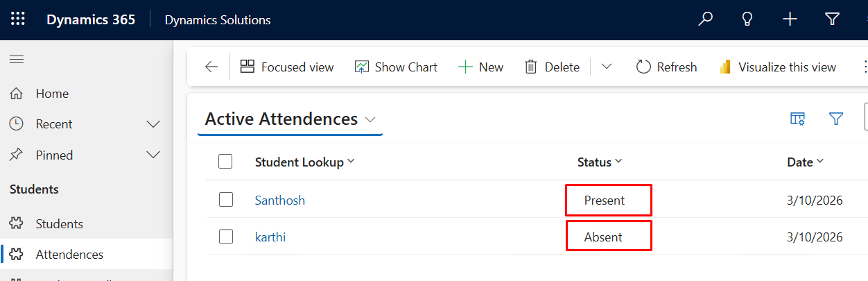868x281 pixels.
Task: Click the search magnifier icon
Action: click(705, 19)
